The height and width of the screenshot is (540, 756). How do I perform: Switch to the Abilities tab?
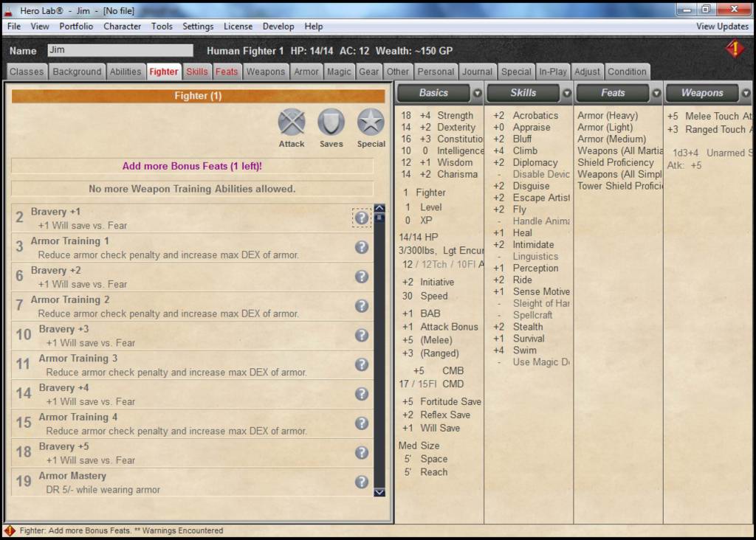pyautogui.click(x=126, y=72)
